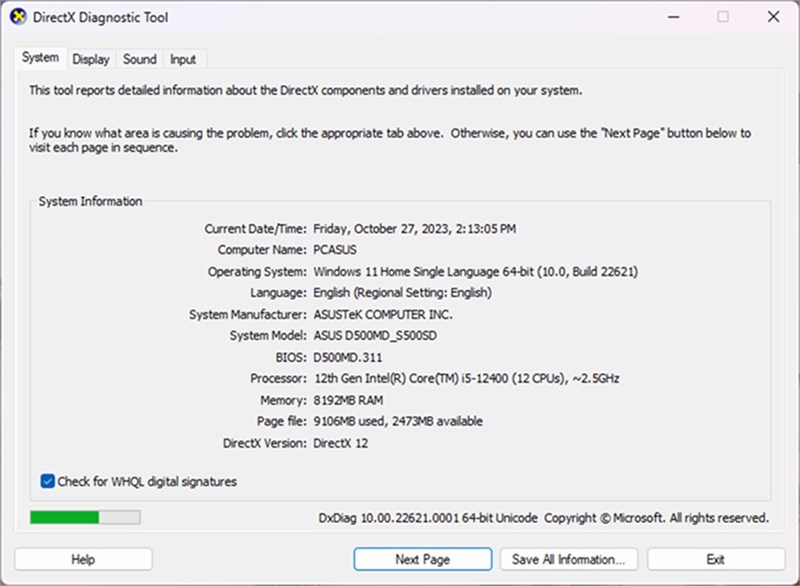Click the DirectX Diagnostic Tool title icon
The height and width of the screenshot is (586, 800).
tap(17, 17)
